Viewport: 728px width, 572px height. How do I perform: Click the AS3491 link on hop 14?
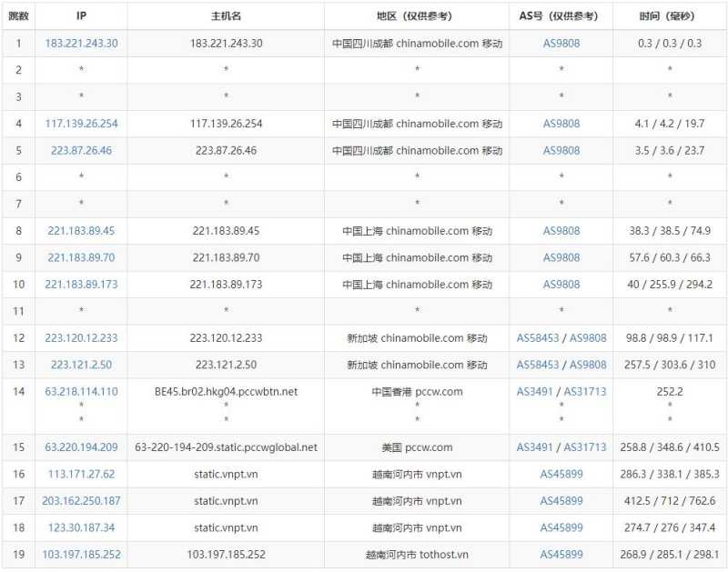533,392
